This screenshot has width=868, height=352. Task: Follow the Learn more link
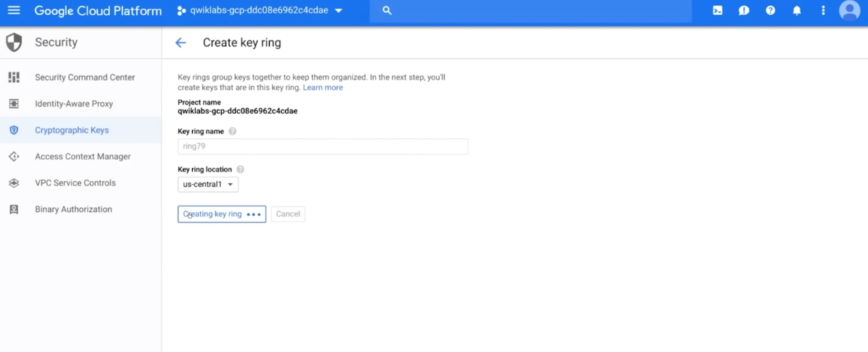click(323, 88)
